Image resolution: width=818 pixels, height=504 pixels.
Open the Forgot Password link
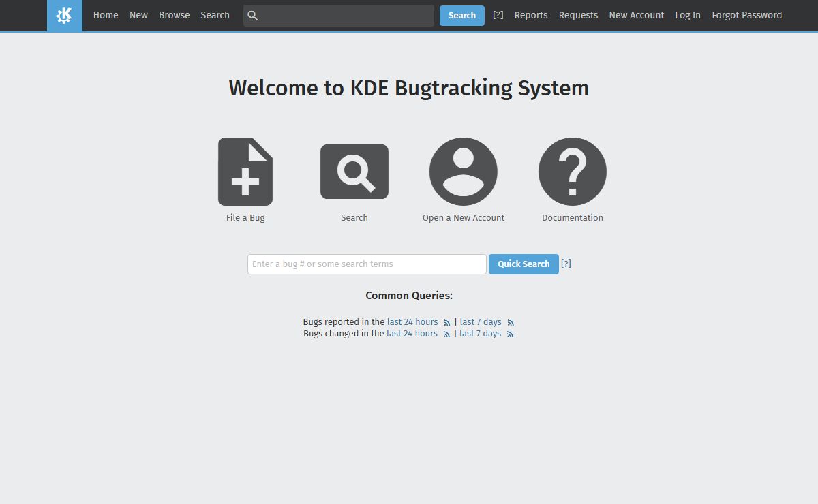coord(747,15)
